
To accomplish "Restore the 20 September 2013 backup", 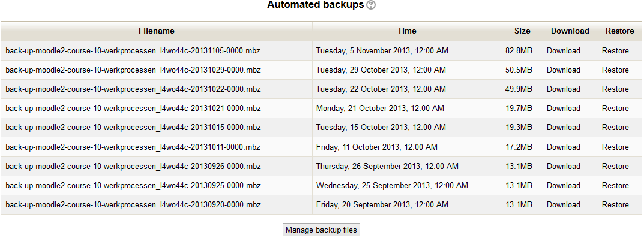I will 615,205.
